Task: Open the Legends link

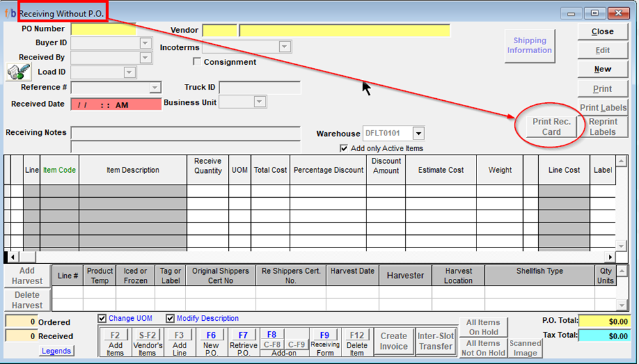Action: click(x=56, y=351)
